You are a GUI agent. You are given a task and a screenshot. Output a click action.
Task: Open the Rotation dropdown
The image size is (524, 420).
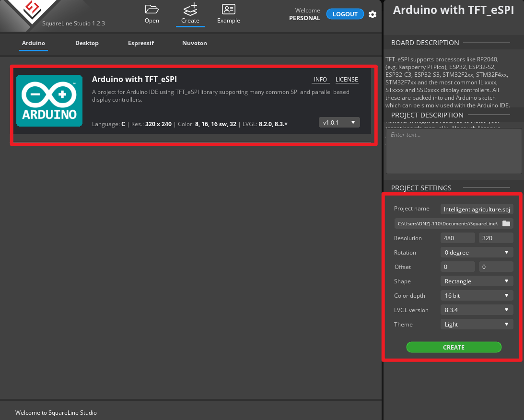(477, 253)
